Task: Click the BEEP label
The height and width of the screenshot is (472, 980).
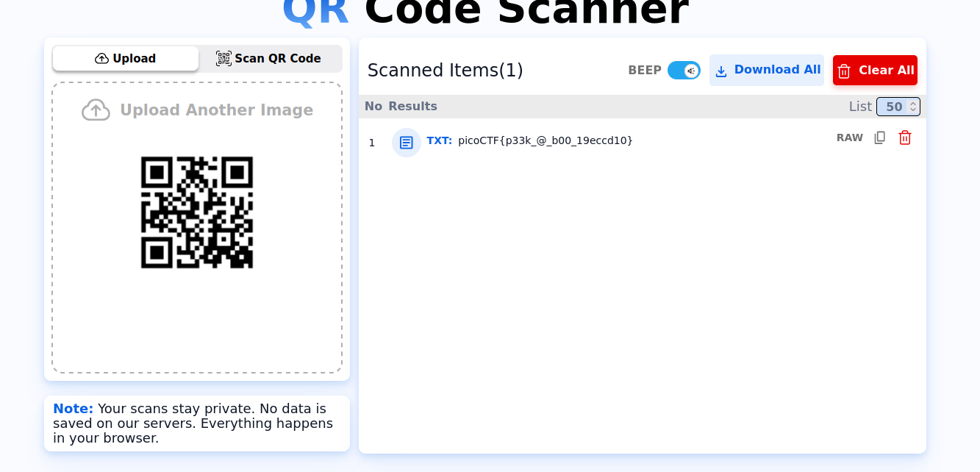Action: click(645, 71)
